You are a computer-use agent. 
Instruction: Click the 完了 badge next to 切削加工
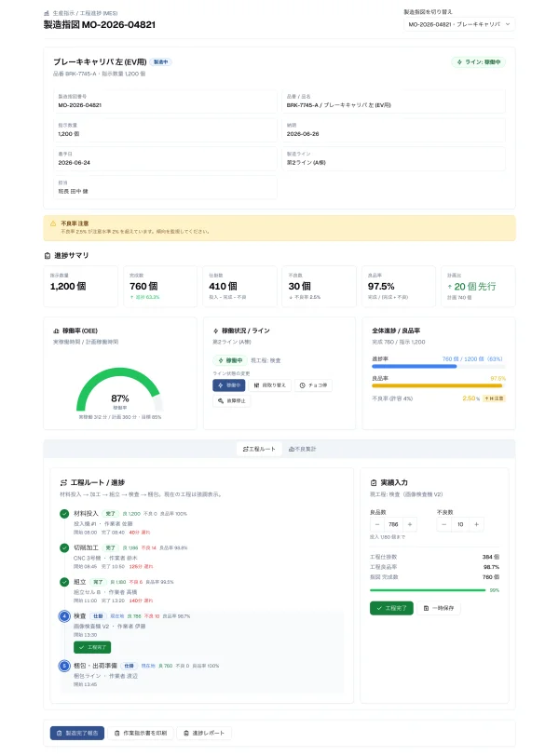(x=110, y=547)
